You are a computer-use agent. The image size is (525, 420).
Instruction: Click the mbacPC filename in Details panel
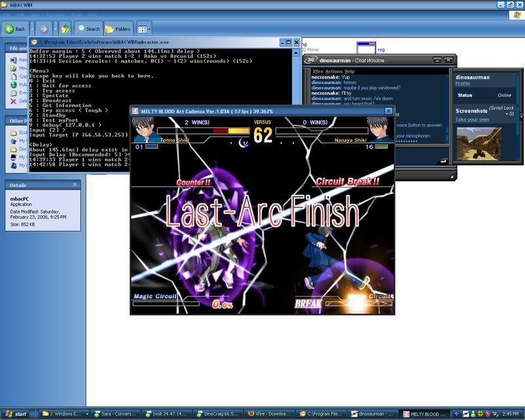click(20, 199)
